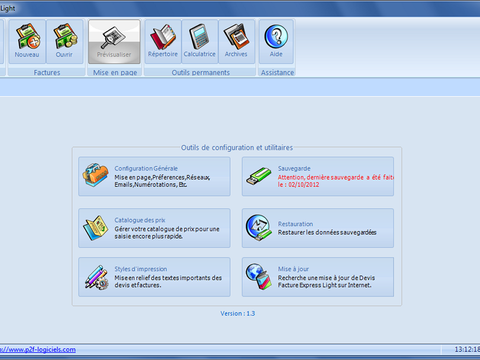Click the Assistance group label
The height and width of the screenshot is (360, 480).
[x=277, y=72]
